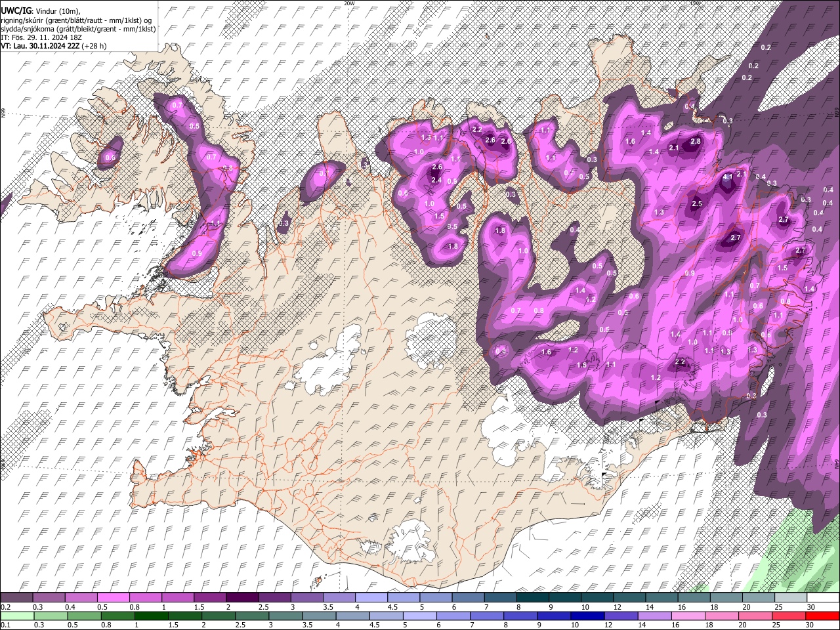The image size is (840, 630).
Task: Pick the upper scale dark teal swatch at 8
Action: coord(532,598)
